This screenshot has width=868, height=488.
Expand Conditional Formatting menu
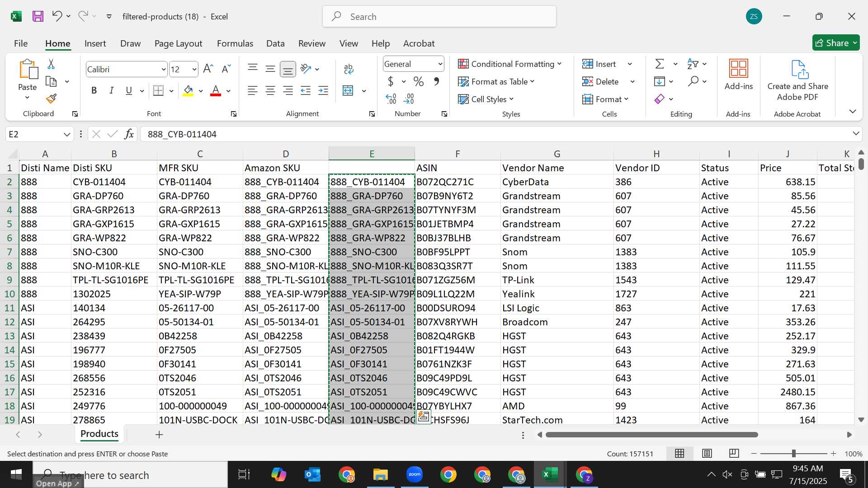click(510, 64)
